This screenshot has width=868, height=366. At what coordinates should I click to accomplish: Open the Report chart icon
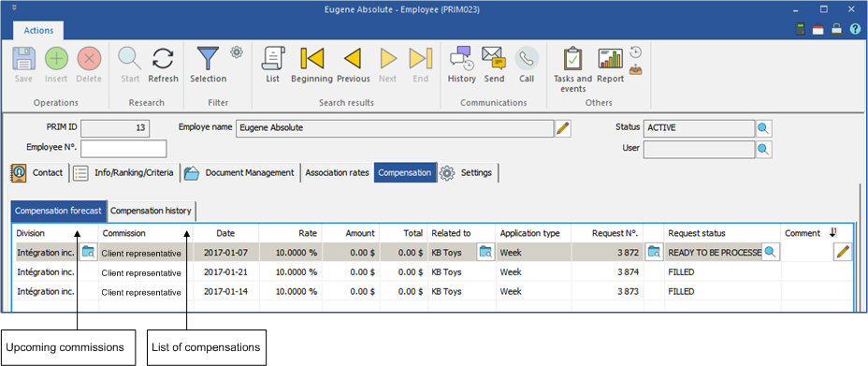610,58
